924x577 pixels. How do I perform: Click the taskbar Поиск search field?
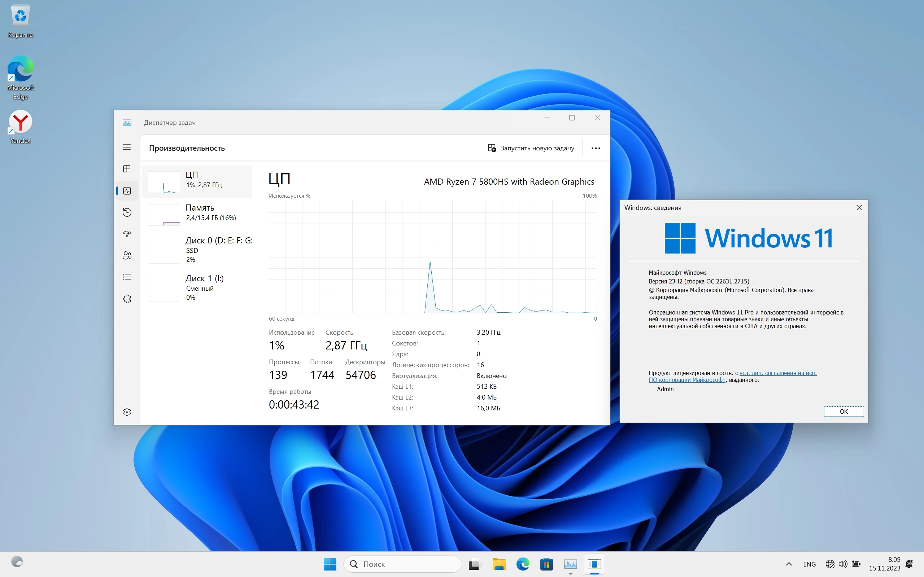click(x=403, y=564)
